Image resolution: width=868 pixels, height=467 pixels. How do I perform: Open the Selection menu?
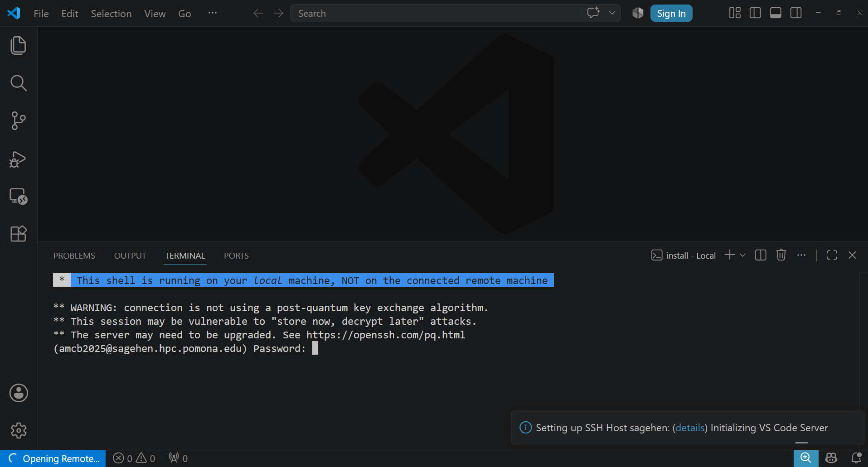(111, 14)
